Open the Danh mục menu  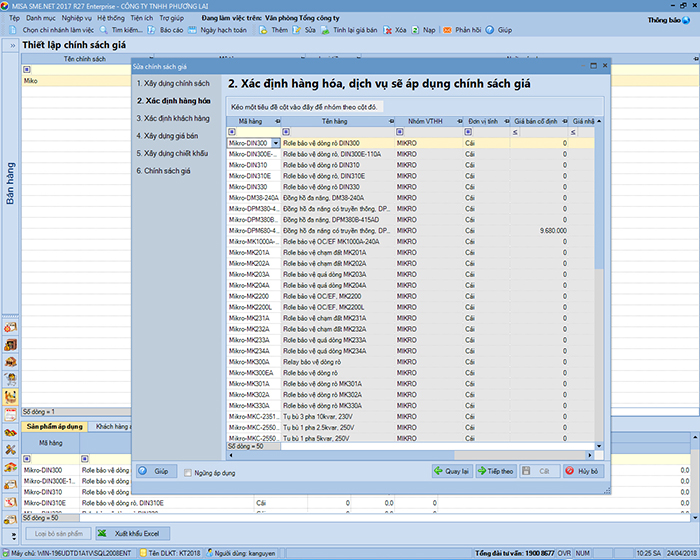tap(41, 18)
